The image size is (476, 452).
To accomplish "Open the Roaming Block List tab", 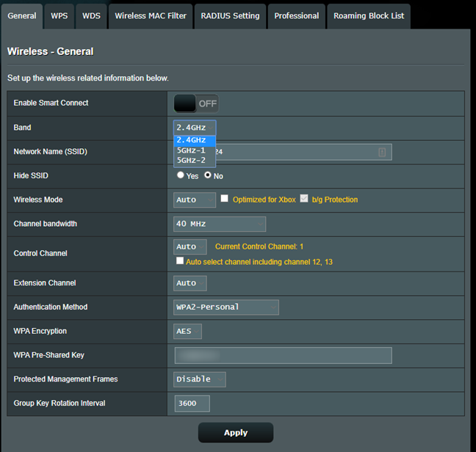I will click(x=369, y=16).
